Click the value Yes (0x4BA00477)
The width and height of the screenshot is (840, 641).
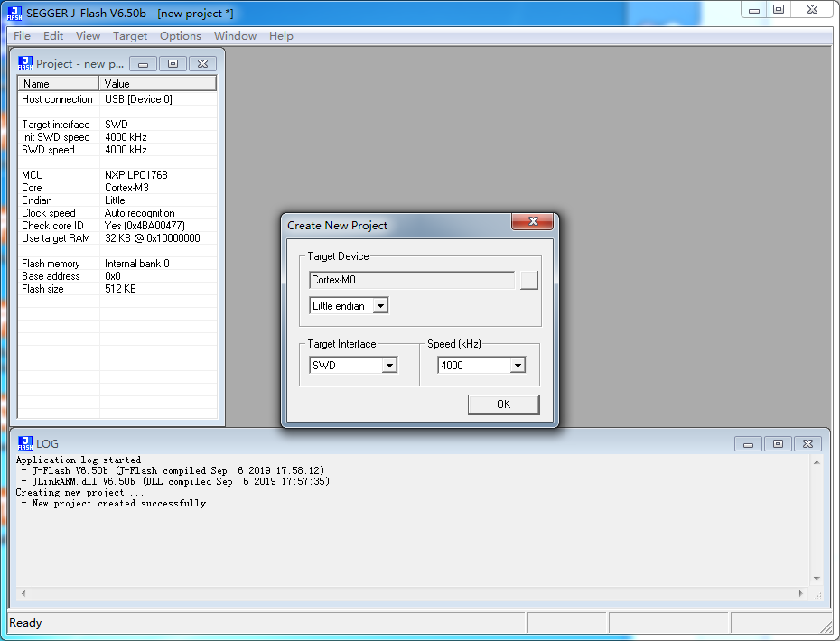pos(145,226)
